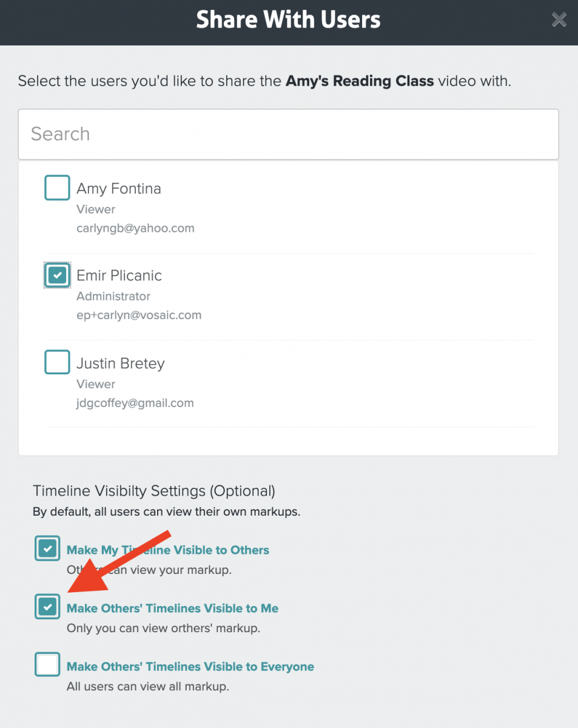Viewport: 578px width, 728px height.
Task: Select the Amy Fontina user name
Action: click(x=119, y=189)
